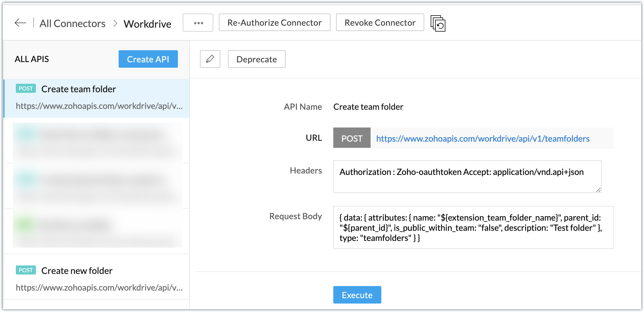Image resolution: width=644 pixels, height=312 pixels.
Task: Open the teamfolders API URL link
Action: (x=483, y=139)
